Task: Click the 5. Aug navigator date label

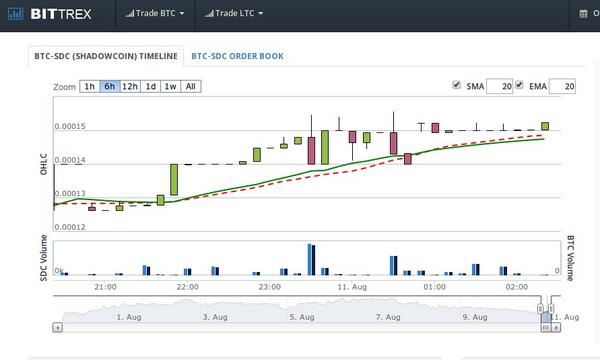Action: [302, 317]
